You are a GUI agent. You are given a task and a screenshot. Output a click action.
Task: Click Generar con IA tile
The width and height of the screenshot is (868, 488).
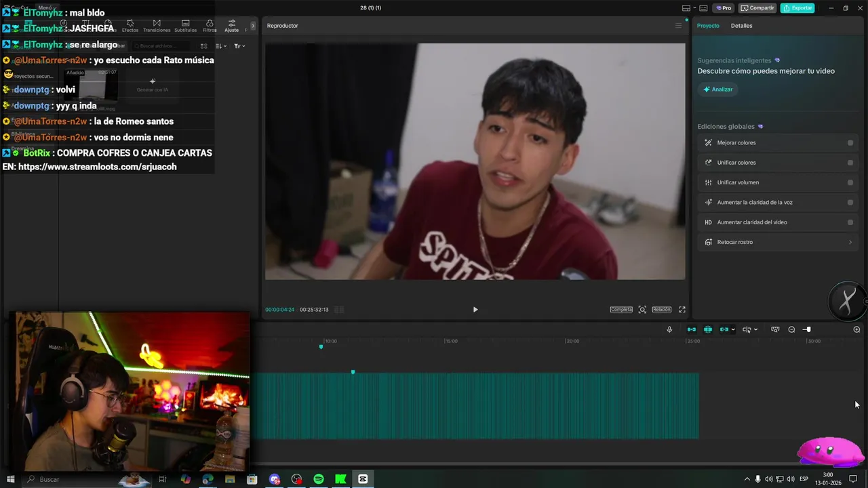(x=152, y=85)
